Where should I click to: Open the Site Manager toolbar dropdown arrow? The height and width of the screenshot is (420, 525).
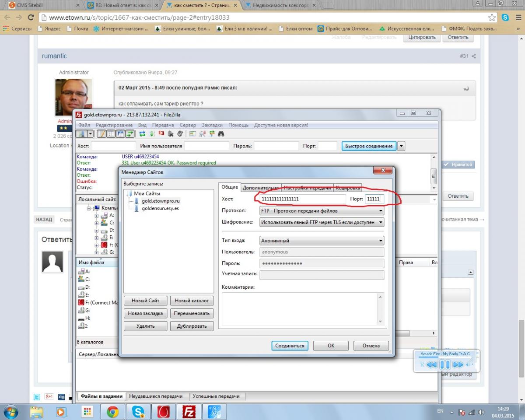pyautogui.click(x=90, y=134)
